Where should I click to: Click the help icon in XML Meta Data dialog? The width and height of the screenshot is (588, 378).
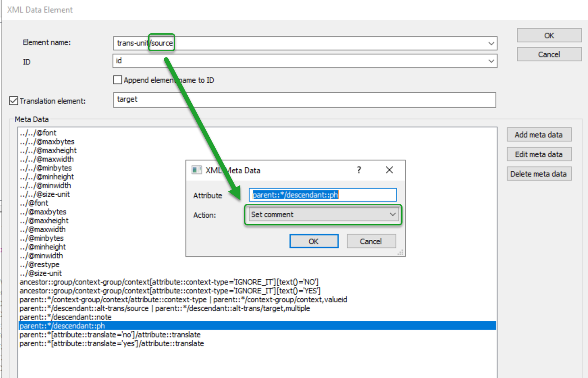(359, 170)
